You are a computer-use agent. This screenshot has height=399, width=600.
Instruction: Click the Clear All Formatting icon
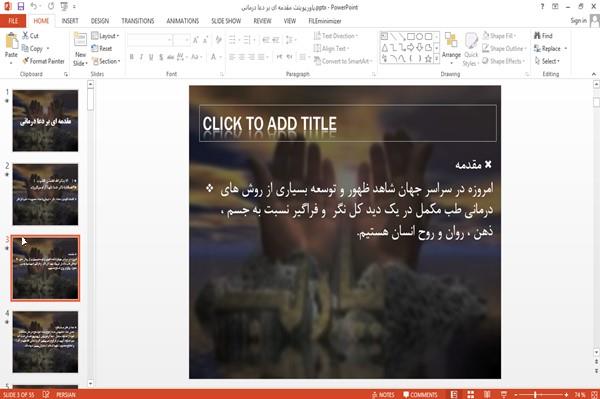point(218,39)
